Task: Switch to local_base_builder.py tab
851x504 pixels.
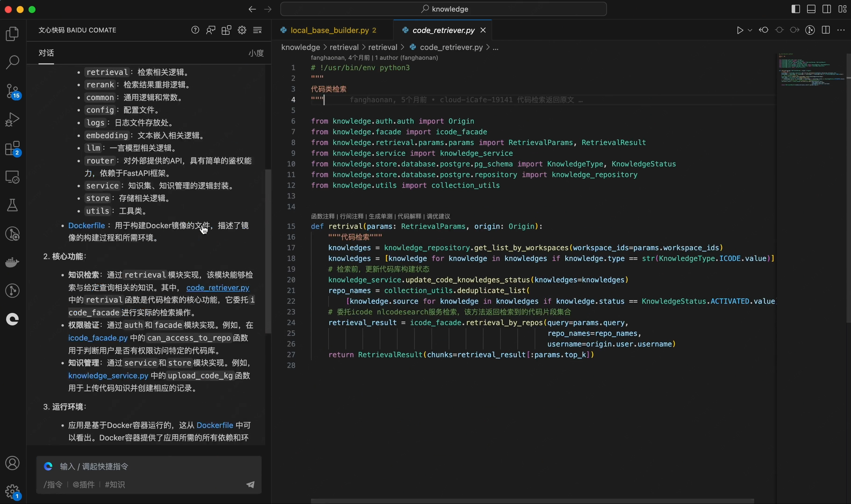Action: (x=329, y=30)
